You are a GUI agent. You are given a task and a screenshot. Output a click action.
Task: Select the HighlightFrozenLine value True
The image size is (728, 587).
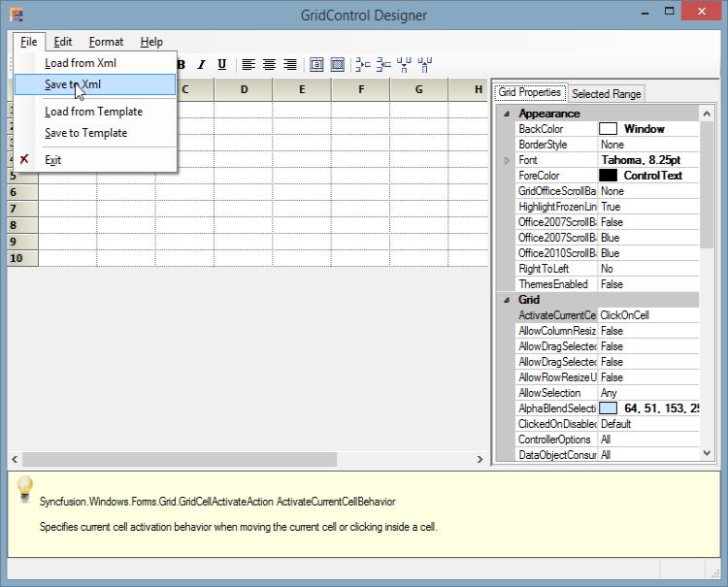point(648,207)
